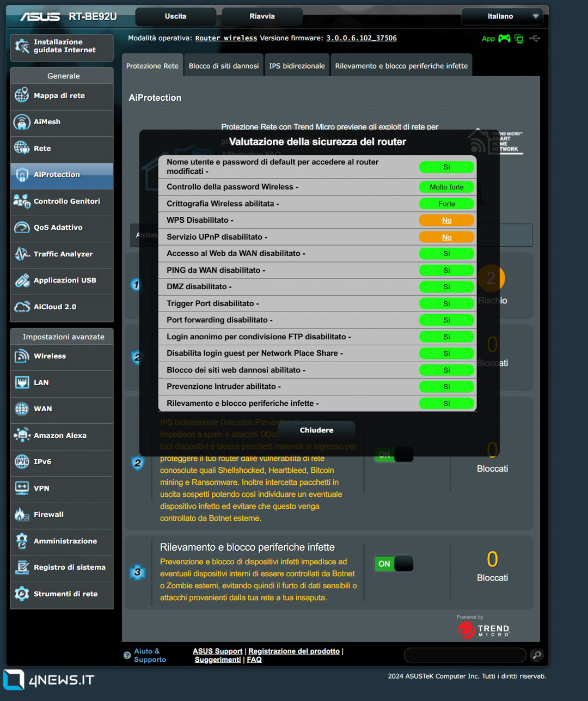Click the VPN icon in sidebar
This screenshot has height=701, width=588.
click(22, 488)
